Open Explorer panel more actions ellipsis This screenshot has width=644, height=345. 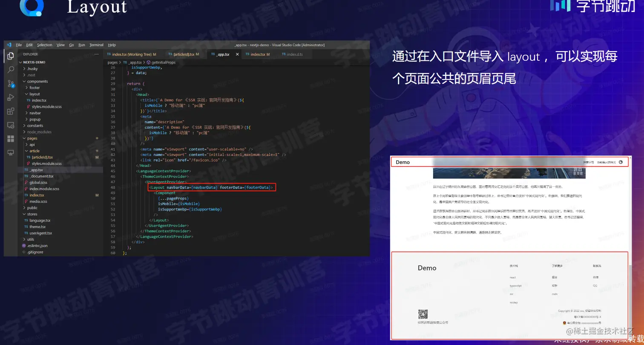click(x=97, y=54)
